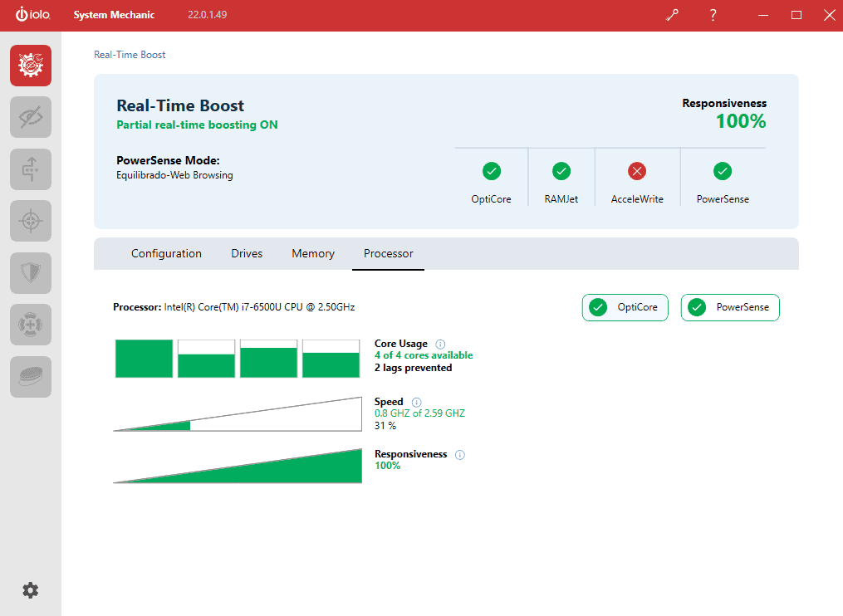Switch to the Configuration tab
Image resolution: width=843 pixels, height=616 pixels.
[x=166, y=253]
